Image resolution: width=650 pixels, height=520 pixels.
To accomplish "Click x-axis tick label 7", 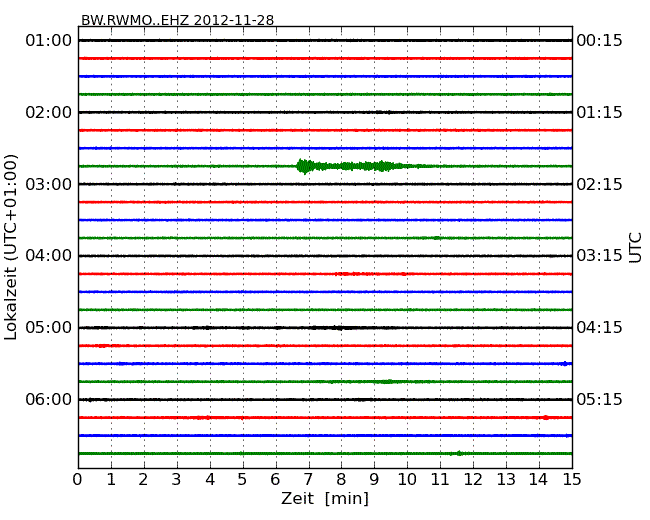I will [308, 480].
